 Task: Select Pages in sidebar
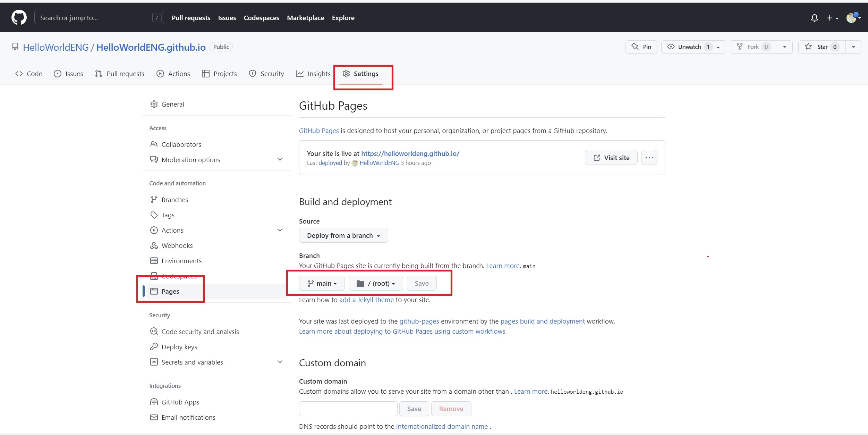[217, 291]
